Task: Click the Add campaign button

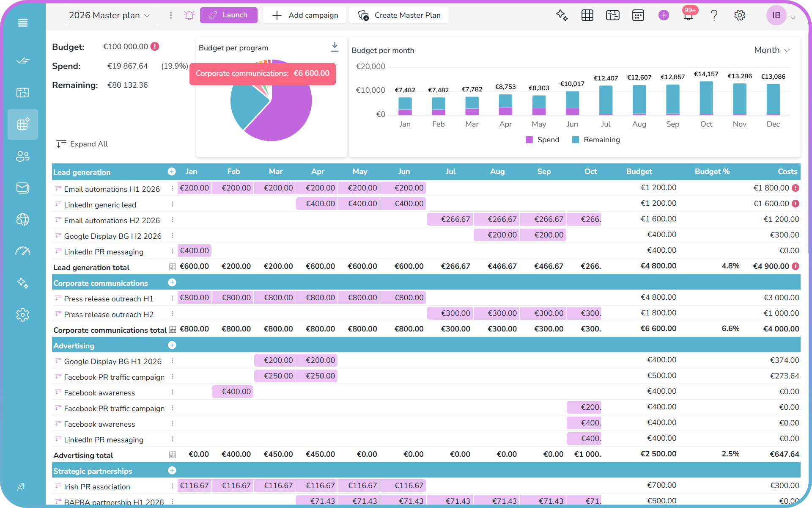Action: (304, 15)
